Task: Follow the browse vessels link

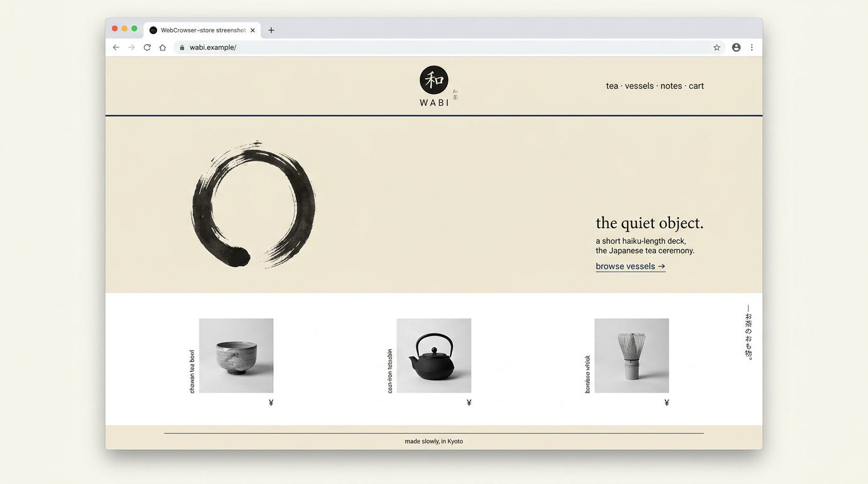Action: pos(630,267)
